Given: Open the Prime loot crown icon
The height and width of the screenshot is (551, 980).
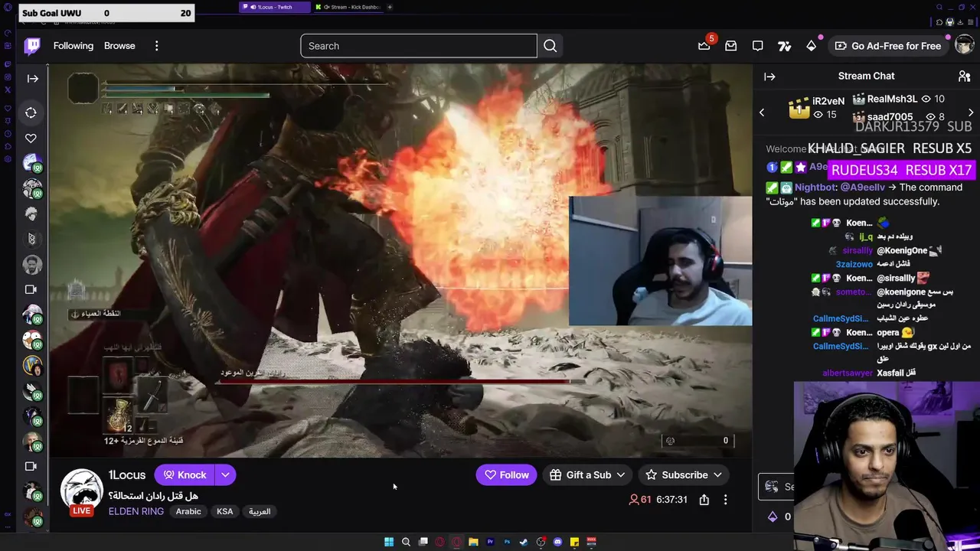Looking at the screenshot, I should [704, 46].
